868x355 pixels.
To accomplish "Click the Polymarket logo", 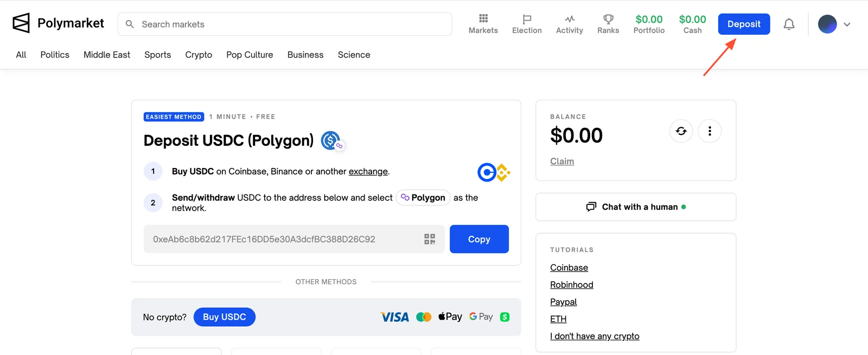I will [x=58, y=23].
